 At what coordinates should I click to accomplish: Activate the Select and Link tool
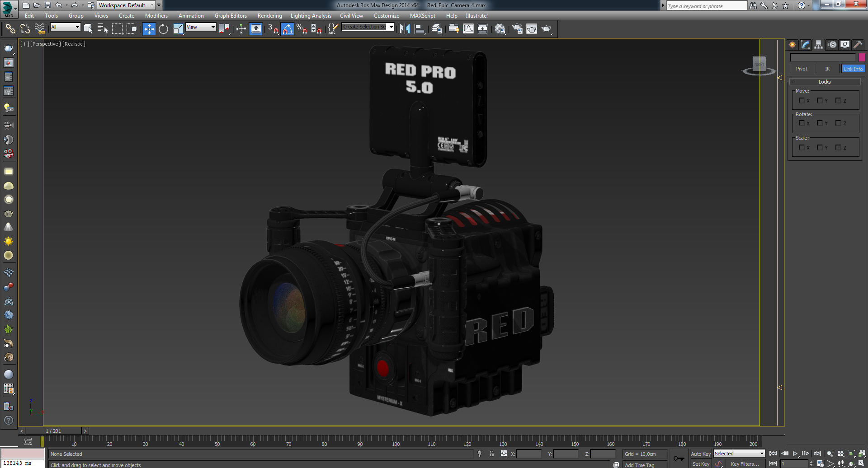(x=10, y=29)
